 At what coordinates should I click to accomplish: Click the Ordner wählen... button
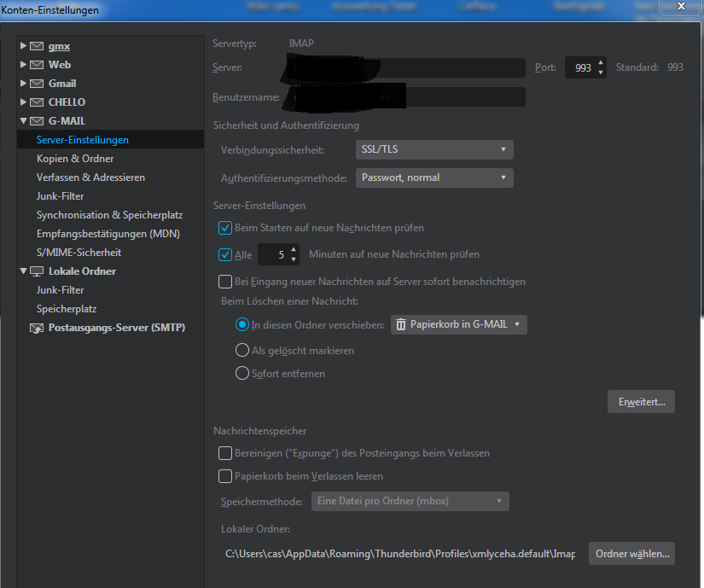point(631,554)
